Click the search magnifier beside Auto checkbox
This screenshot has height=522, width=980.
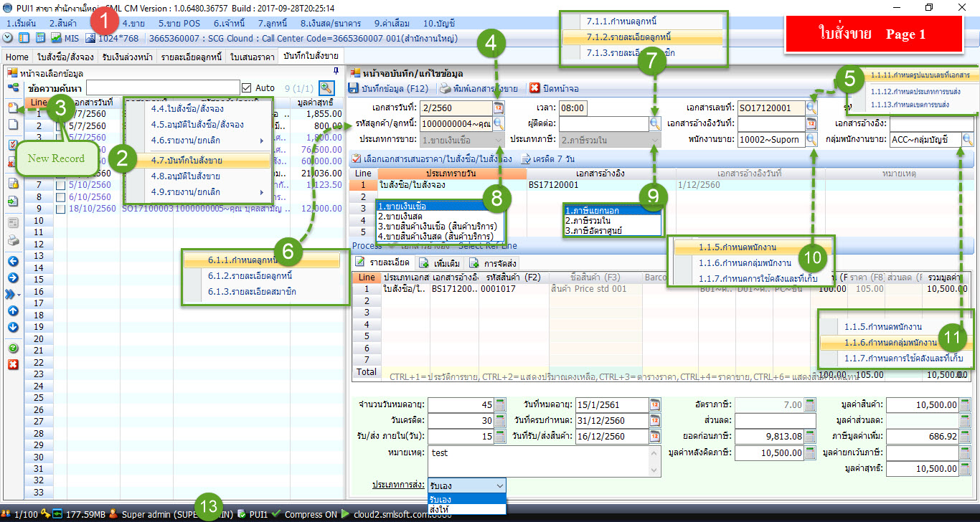tap(326, 87)
